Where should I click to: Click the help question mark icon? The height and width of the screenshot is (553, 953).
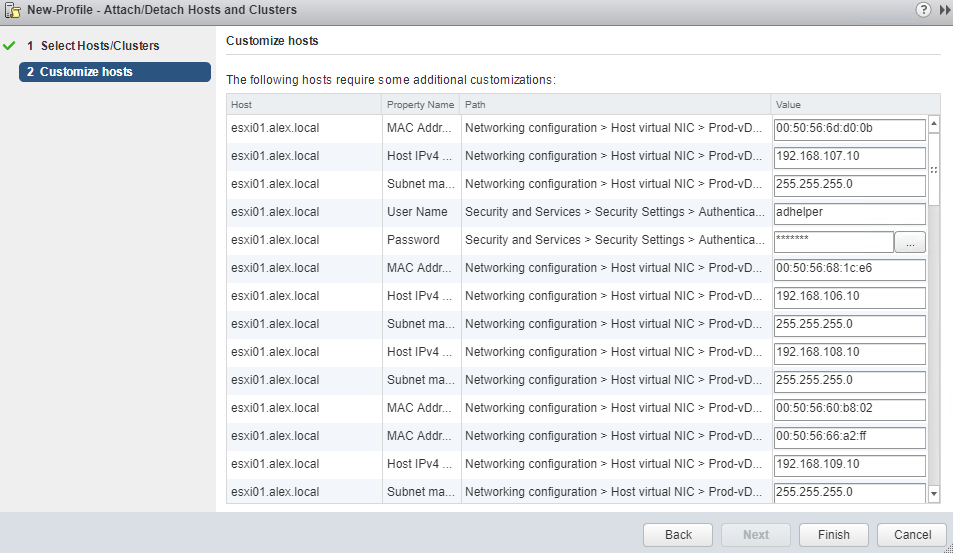tap(923, 10)
